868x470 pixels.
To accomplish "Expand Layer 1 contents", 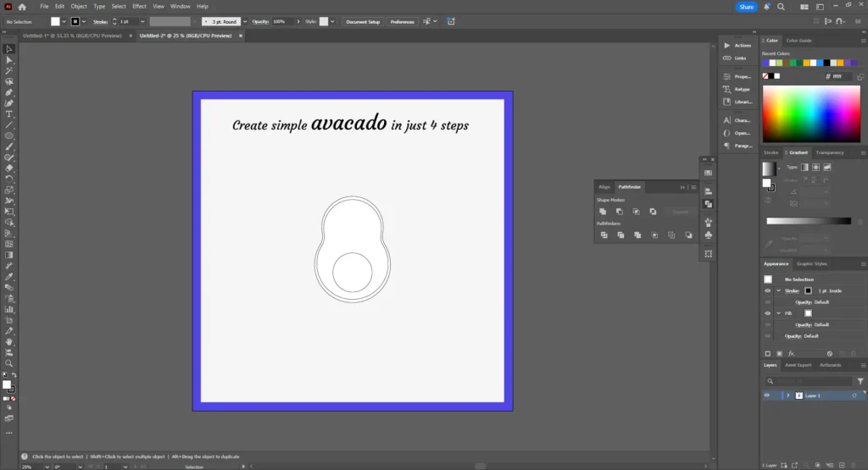I will 788,395.
